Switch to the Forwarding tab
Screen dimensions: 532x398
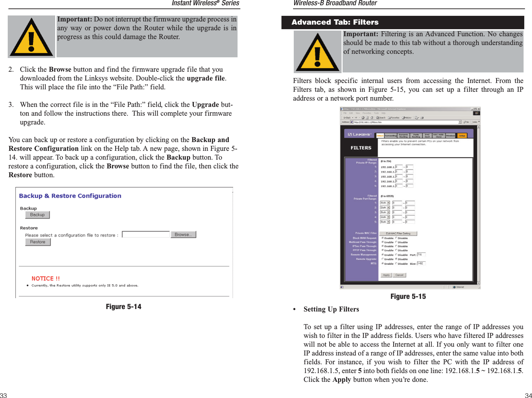click(391, 136)
